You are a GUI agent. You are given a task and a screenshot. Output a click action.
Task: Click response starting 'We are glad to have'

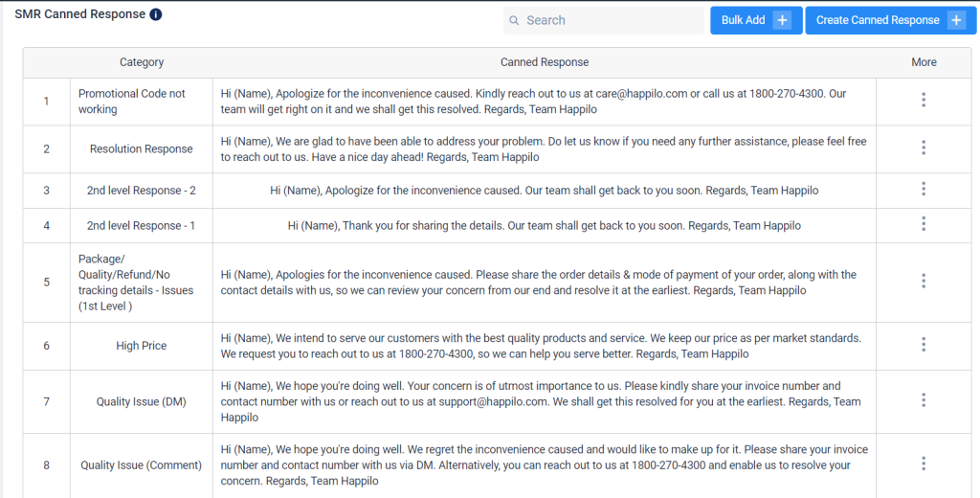[544, 148]
